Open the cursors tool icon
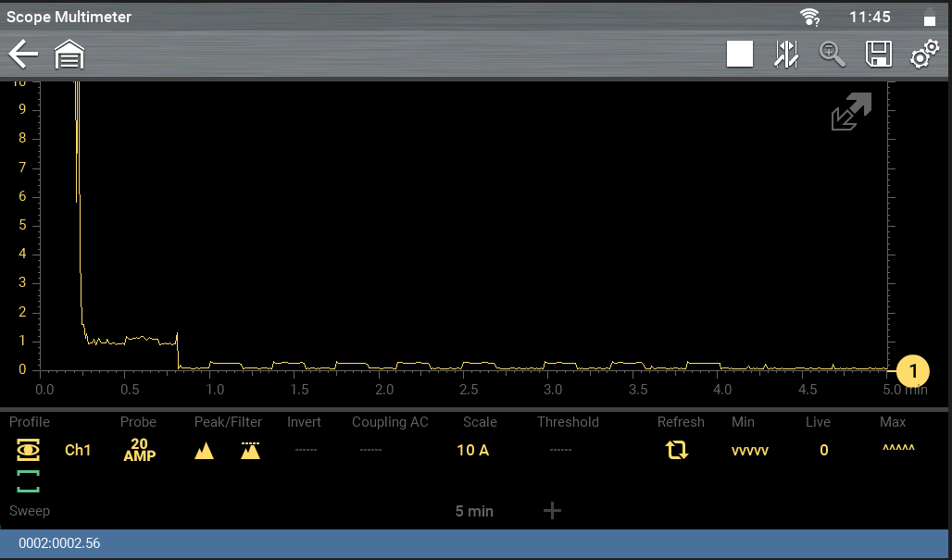Screen dimensions: 952x560 tap(785, 55)
